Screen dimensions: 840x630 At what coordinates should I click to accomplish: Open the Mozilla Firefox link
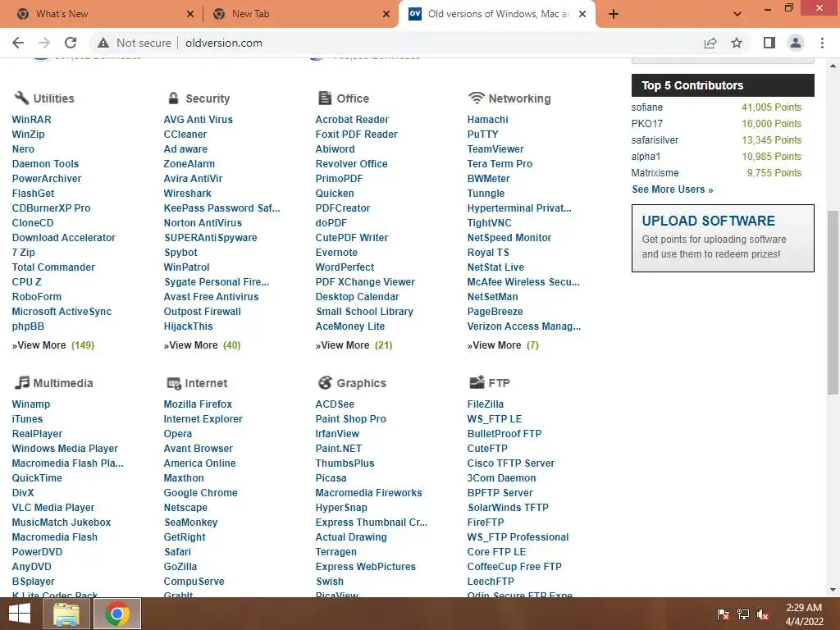[198, 404]
